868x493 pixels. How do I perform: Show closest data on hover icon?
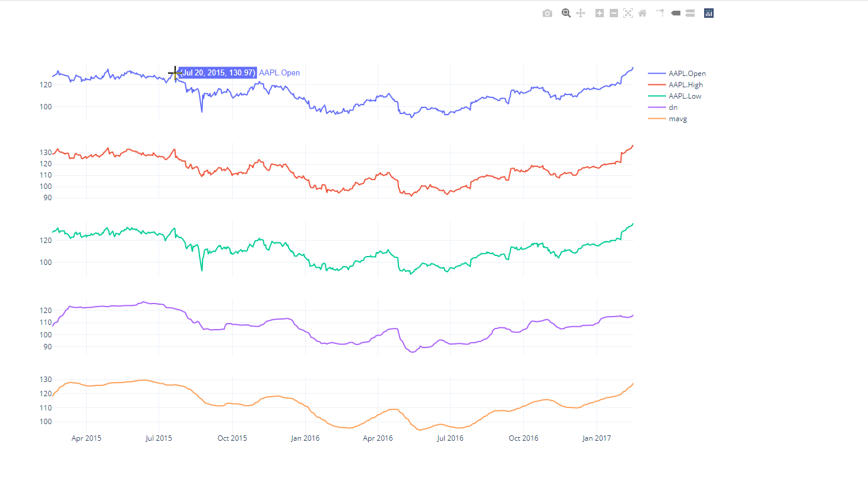coord(676,13)
